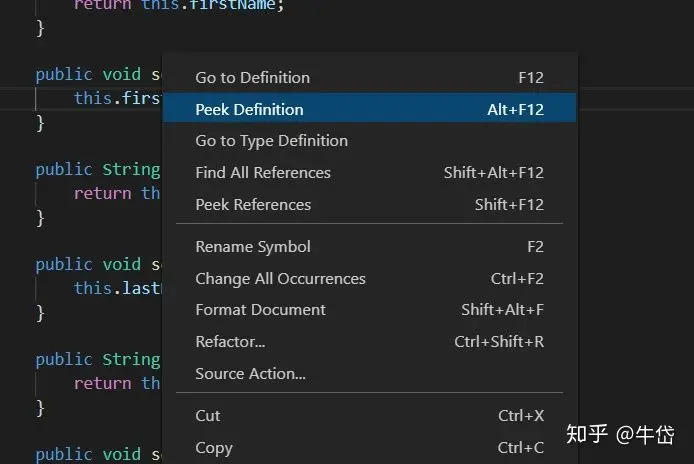Click the first public String declaration
The height and width of the screenshot is (464, 694).
tap(97, 170)
